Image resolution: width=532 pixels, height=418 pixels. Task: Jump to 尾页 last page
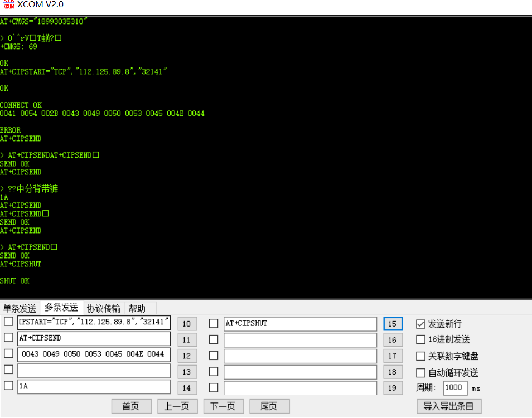pyautogui.click(x=269, y=406)
